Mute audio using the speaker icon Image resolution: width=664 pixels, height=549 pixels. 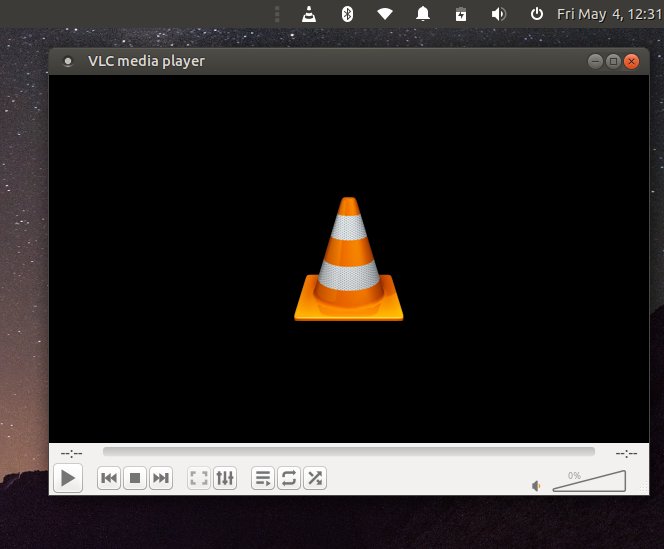pos(536,486)
